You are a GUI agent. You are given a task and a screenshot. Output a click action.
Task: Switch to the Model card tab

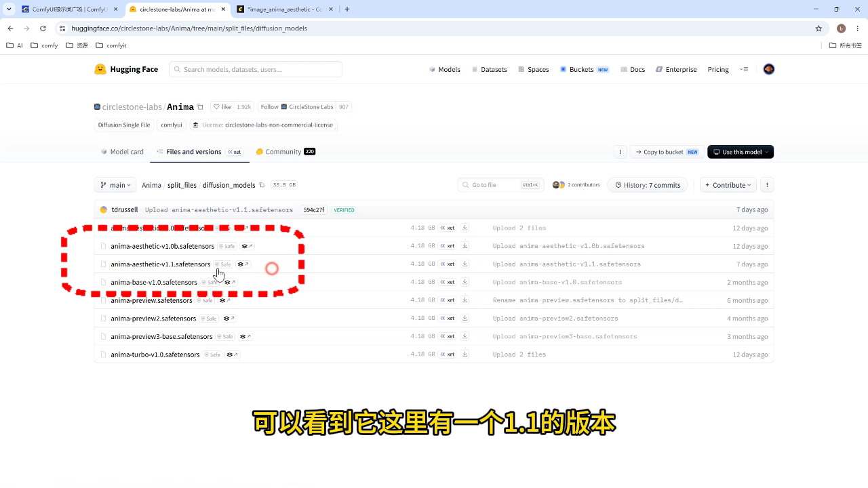122,152
